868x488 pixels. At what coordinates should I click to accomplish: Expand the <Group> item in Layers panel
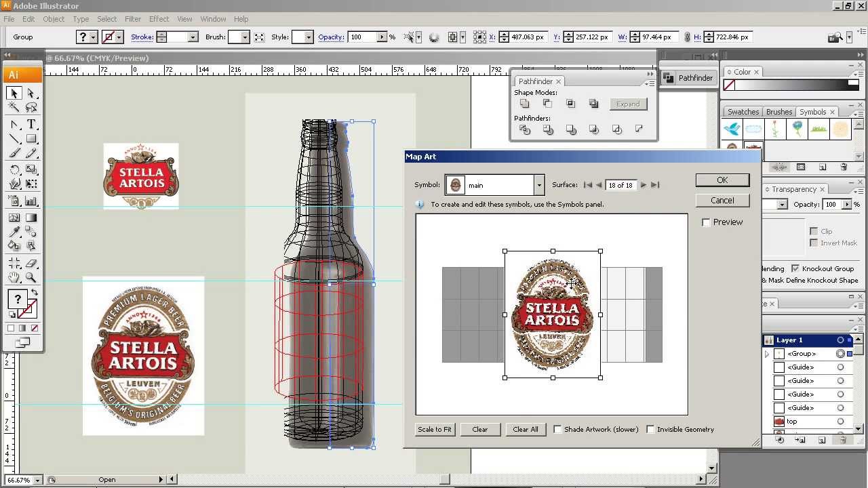(x=767, y=354)
